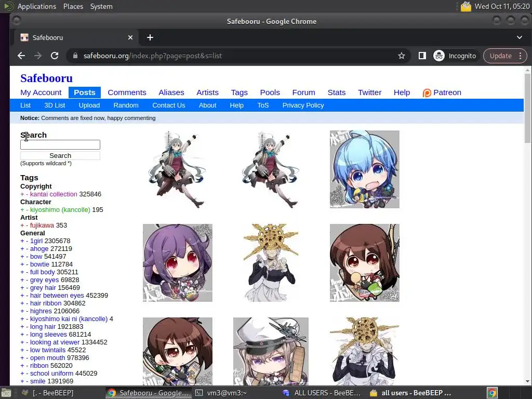Open the hair between eyes tag
The height and width of the screenshot is (399, 532).
57,296
